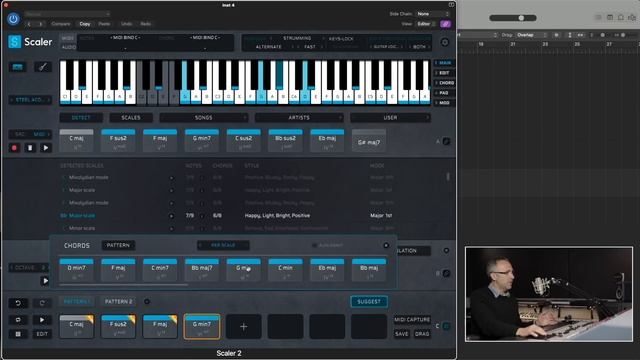Screen dimensions: 640x360
Task: Go to next preset arrow
Action: tap(40, 24)
